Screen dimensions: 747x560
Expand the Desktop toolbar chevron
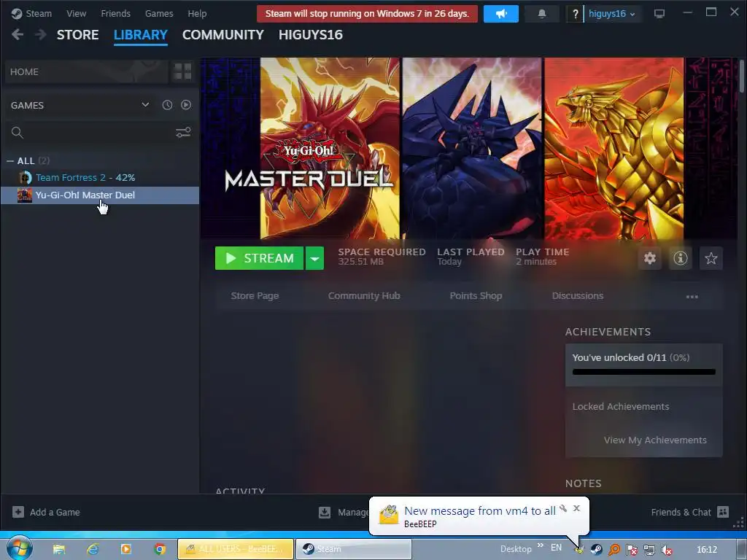[541, 545]
